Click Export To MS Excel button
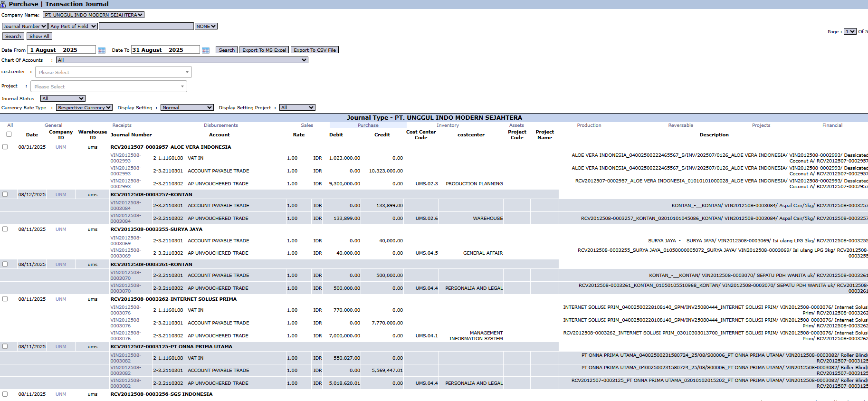 tap(264, 50)
